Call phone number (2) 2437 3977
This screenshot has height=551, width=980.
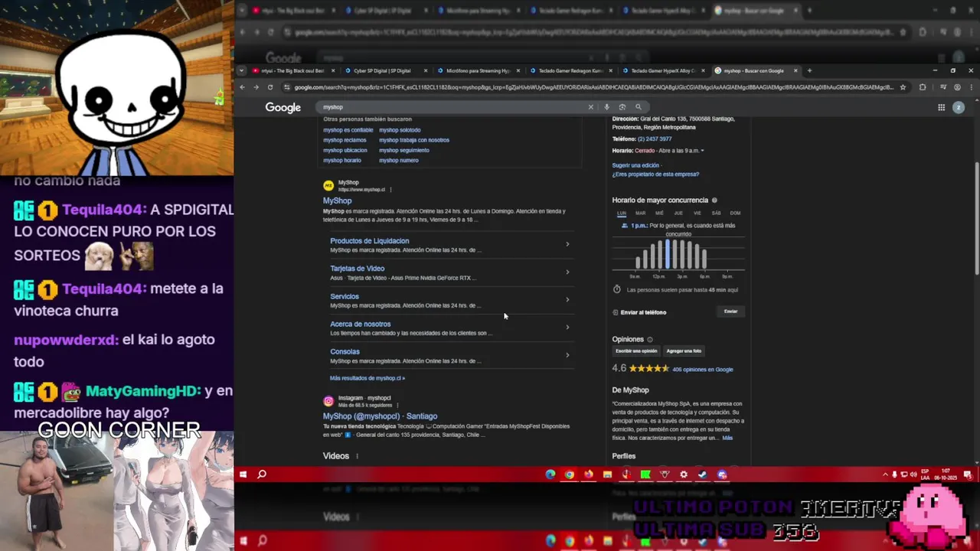[655, 139]
